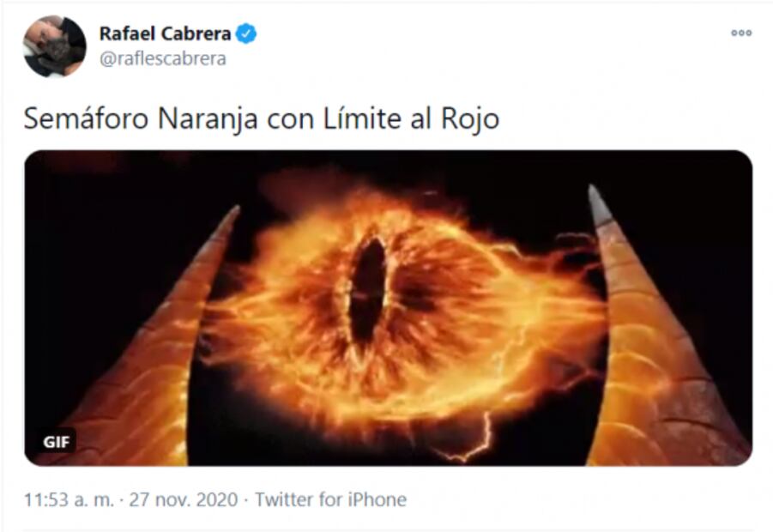The height and width of the screenshot is (532, 773).
Task: Click the word Rojo in the tweet
Action: [x=470, y=119]
